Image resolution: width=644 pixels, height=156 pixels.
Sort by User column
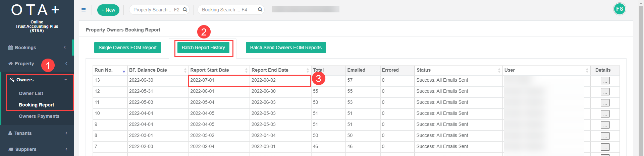coord(546,70)
